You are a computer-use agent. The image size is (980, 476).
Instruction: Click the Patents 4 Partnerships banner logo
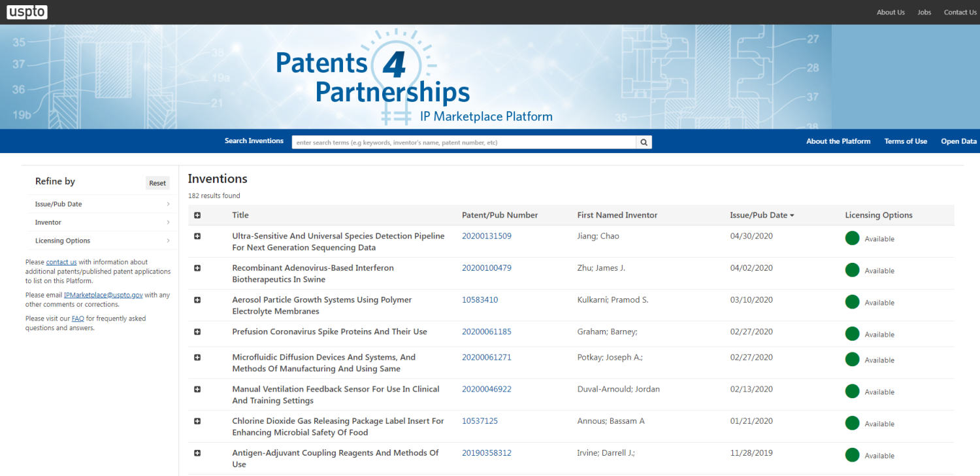pyautogui.click(x=414, y=78)
